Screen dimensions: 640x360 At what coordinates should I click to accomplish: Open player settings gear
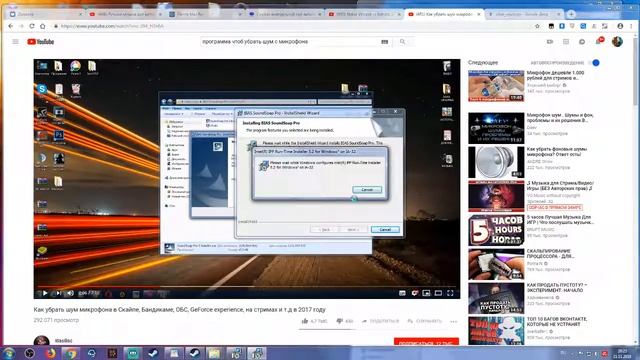415,293
